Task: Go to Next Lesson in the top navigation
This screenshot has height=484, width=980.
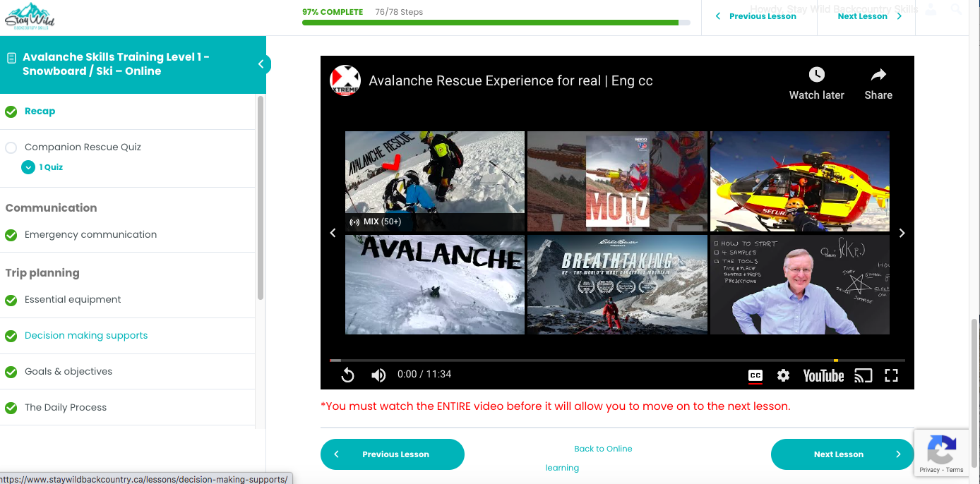Action: [x=864, y=16]
